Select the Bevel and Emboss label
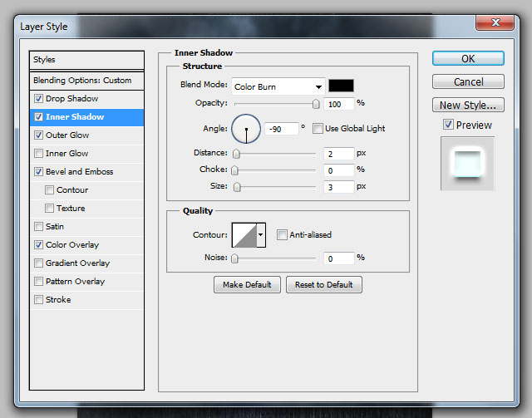 80,172
